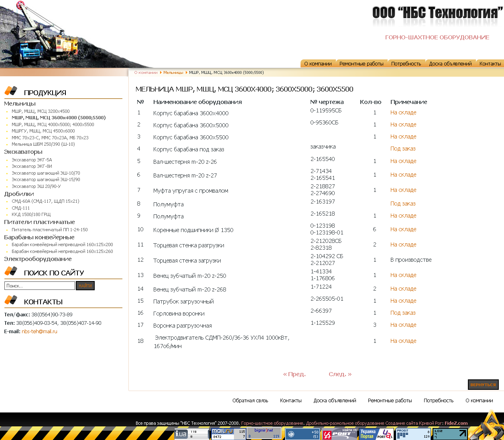Click the LiveInternet arrow counter badge
Screen dimensions: 504x440
tap(451, 434)
